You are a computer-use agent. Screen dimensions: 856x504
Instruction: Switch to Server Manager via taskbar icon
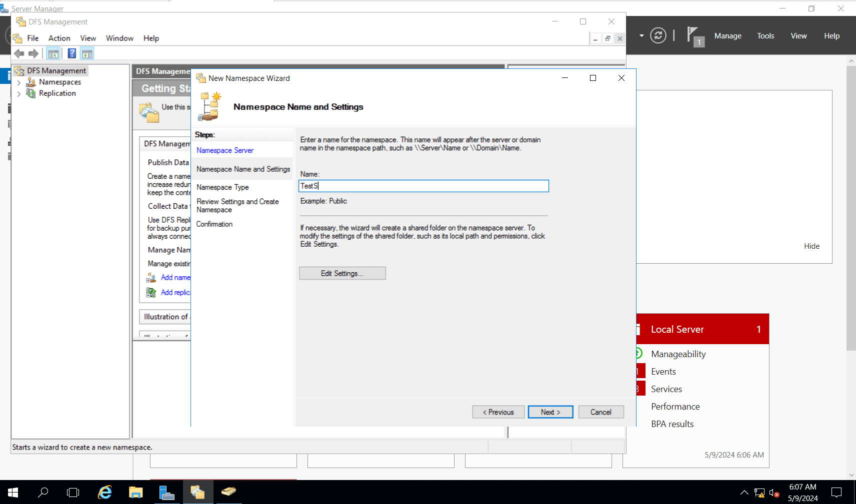pyautogui.click(x=166, y=493)
